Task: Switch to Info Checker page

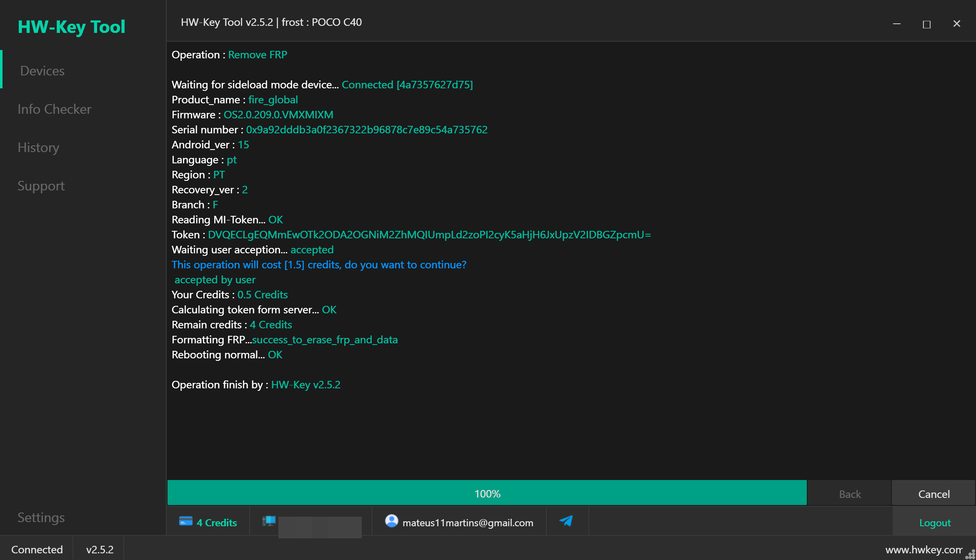Action: pyautogui.click(x=54, y=109)
